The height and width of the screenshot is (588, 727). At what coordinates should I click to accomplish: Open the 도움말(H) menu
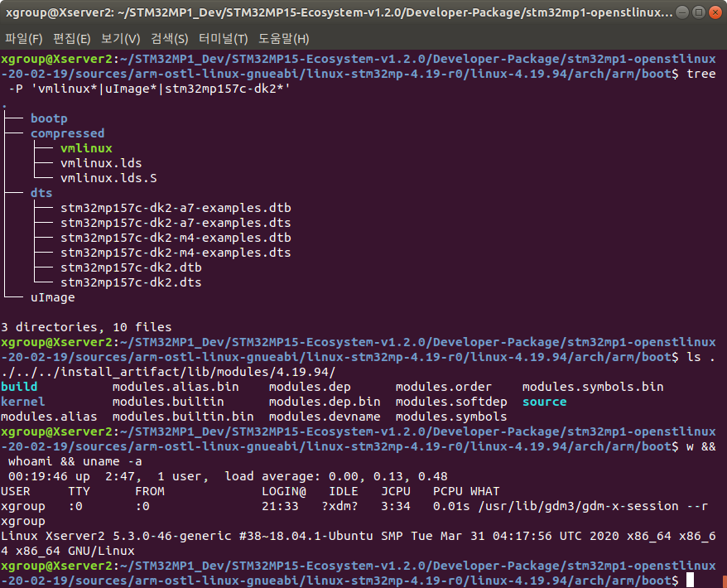[x=284, y=38]
